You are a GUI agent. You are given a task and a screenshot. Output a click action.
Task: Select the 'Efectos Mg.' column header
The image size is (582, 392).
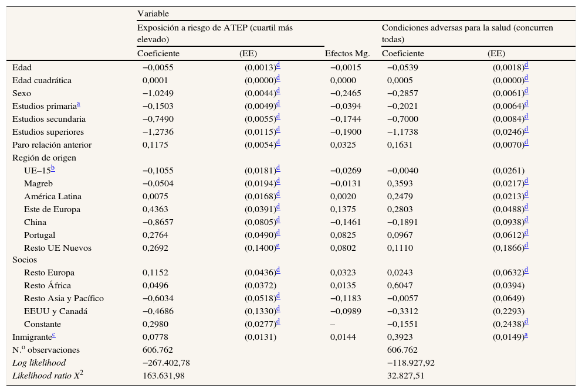347,54
